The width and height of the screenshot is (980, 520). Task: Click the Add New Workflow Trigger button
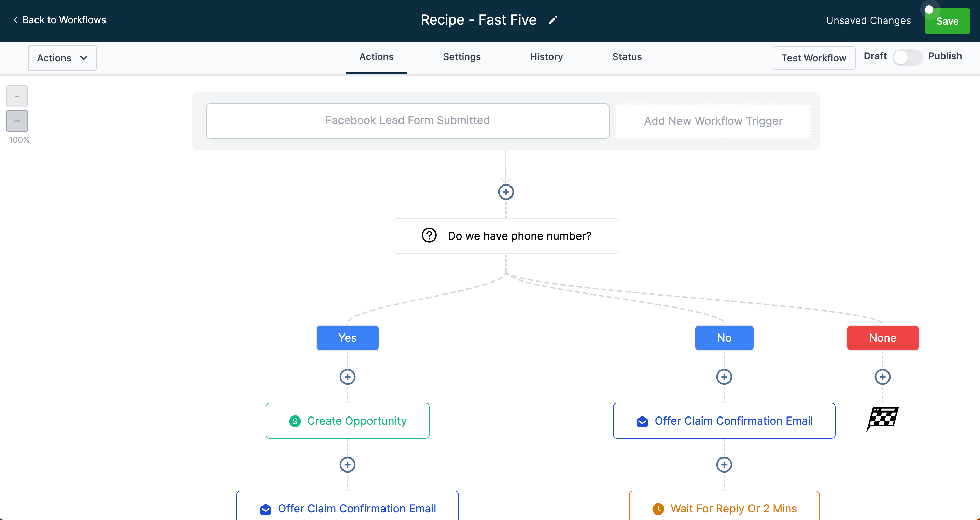(x=713, y=121)
